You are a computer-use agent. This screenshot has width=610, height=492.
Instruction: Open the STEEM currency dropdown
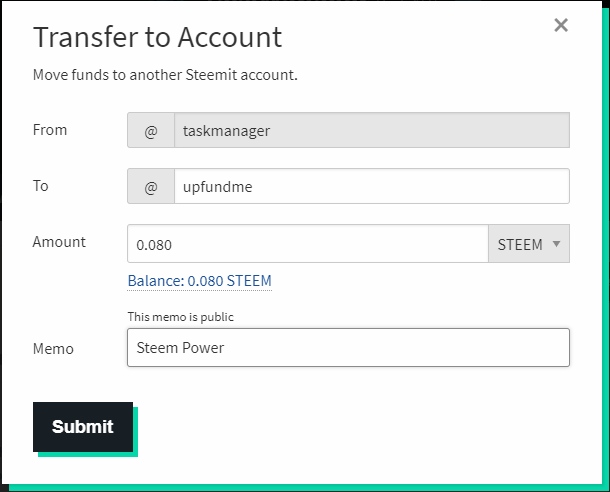click(528, 244)
